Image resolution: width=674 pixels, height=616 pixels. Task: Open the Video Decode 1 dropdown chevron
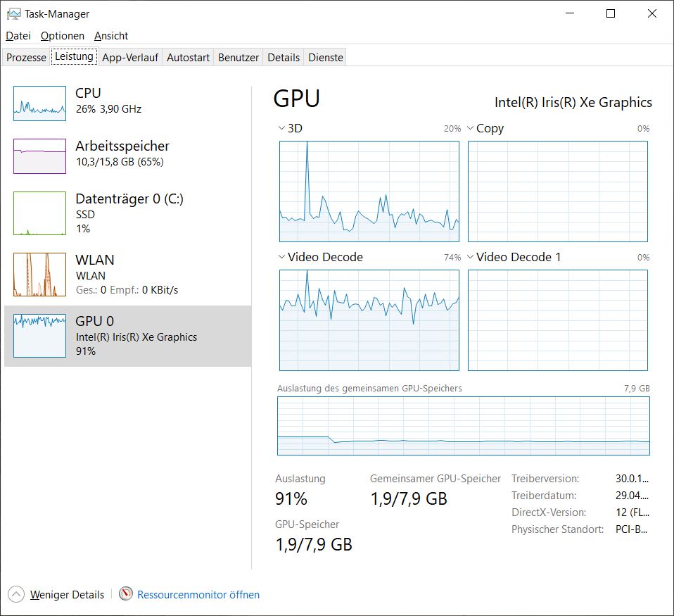(x=471, y=257)
